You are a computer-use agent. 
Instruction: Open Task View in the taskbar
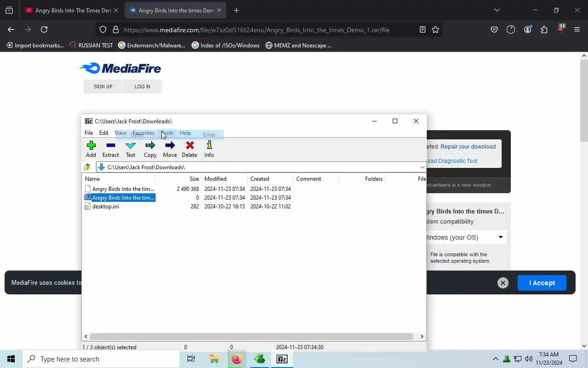pos(191,359)
